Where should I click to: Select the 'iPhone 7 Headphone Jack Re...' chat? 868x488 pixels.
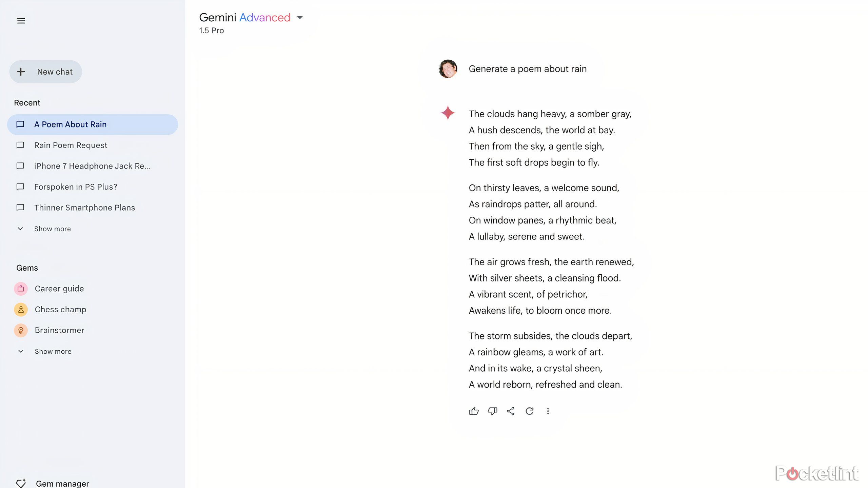[92, 166]
